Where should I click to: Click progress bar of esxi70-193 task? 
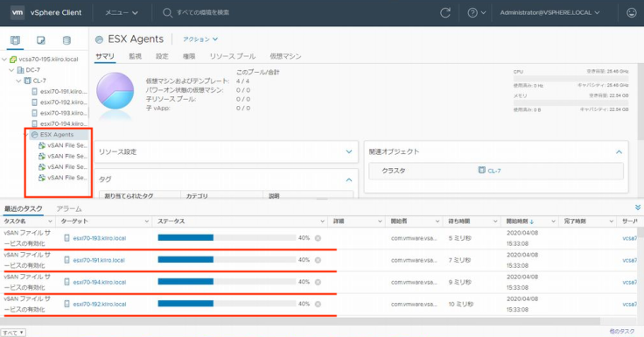(227, 237)
